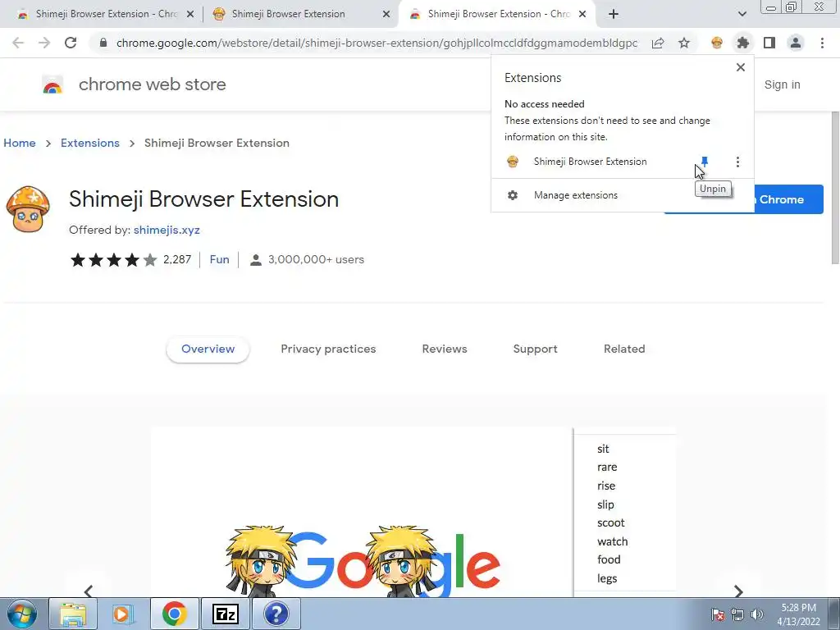This screenshot has width=840, height=630.
Task: Click the address bar URL
Action: coord(377,43)
